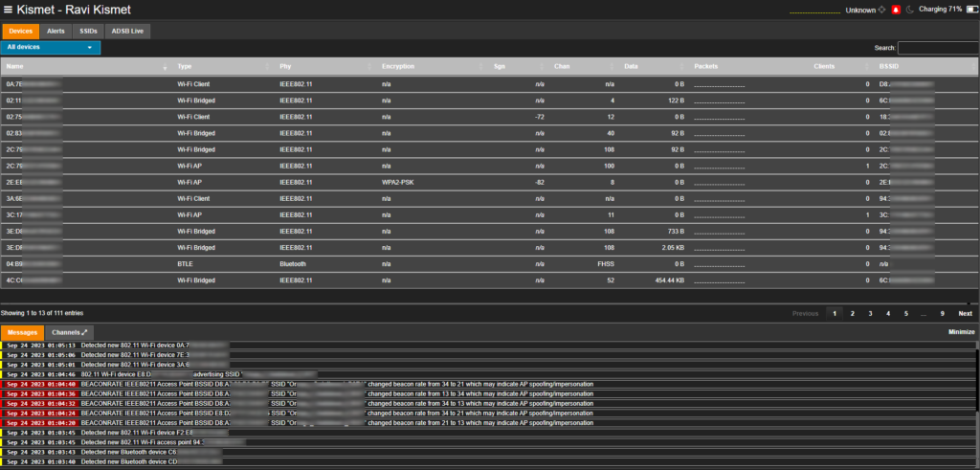
Task: Click the sort arrows in the BSSID column
Action: pos(973,67)
